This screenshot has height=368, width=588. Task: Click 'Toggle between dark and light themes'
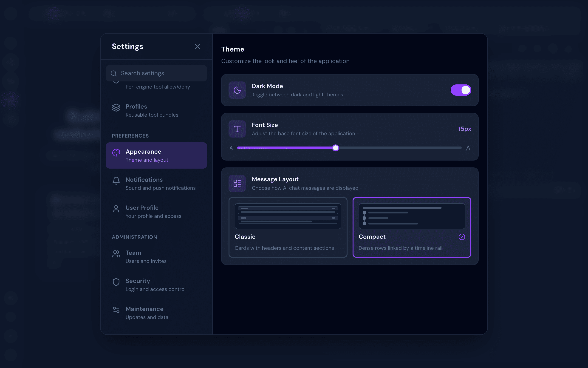297,95
